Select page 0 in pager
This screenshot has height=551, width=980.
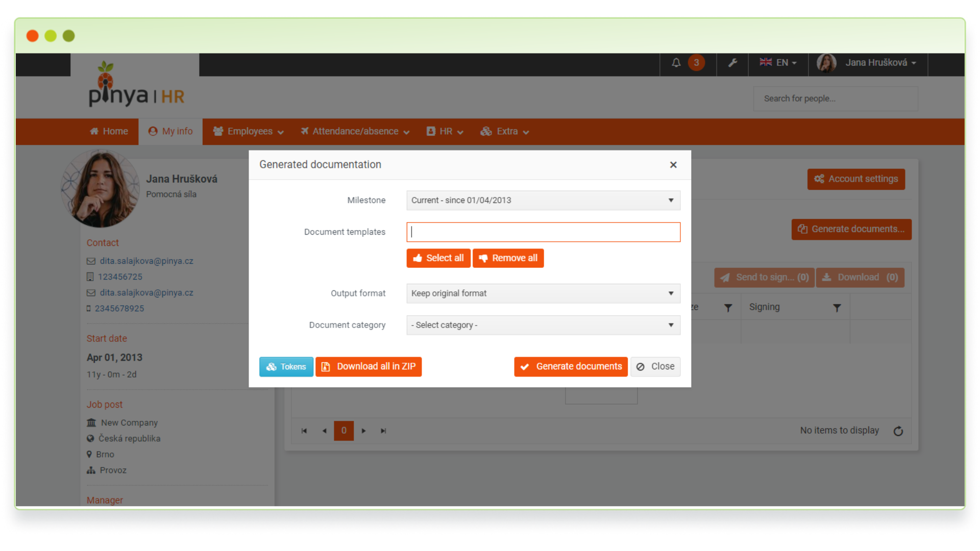tap(344, 431)
